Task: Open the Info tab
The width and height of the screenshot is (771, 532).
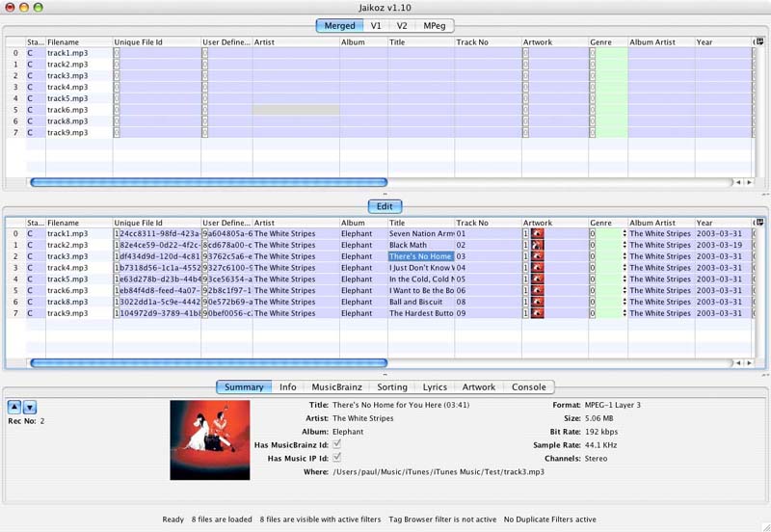Action: 287,387
